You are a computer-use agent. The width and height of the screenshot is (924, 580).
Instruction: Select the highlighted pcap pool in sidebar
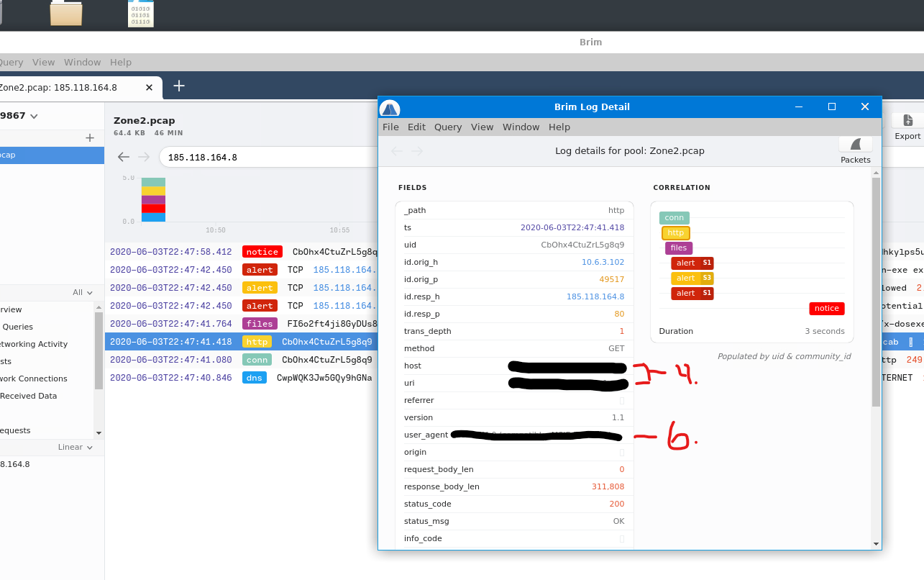(x=52, y=155)
